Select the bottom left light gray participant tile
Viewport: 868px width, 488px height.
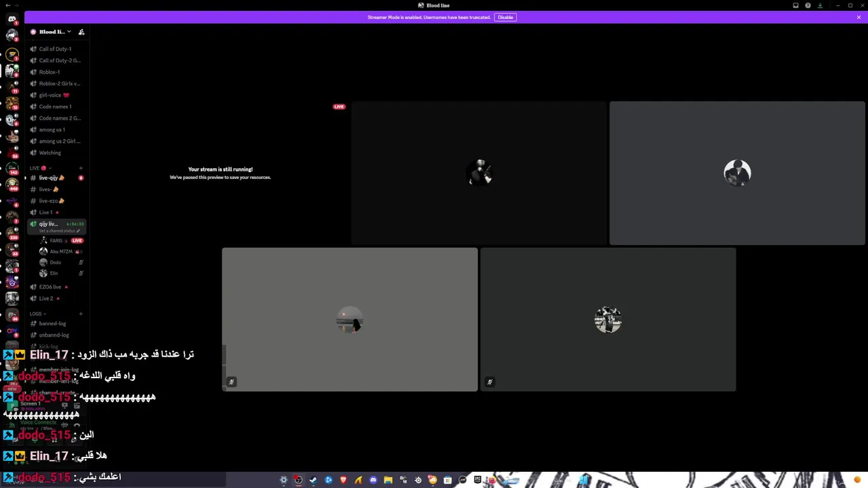[350, 319]
